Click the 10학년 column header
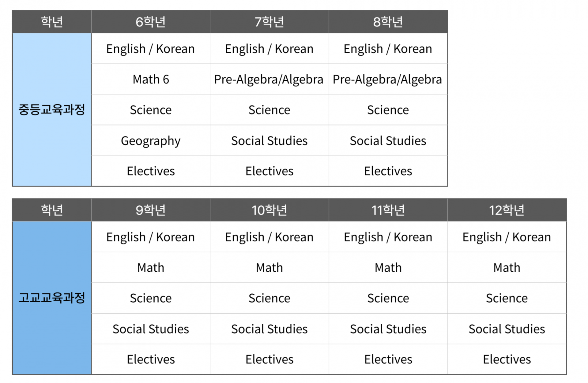This screenshot has width=588, height=383. [x=269, y=210]
